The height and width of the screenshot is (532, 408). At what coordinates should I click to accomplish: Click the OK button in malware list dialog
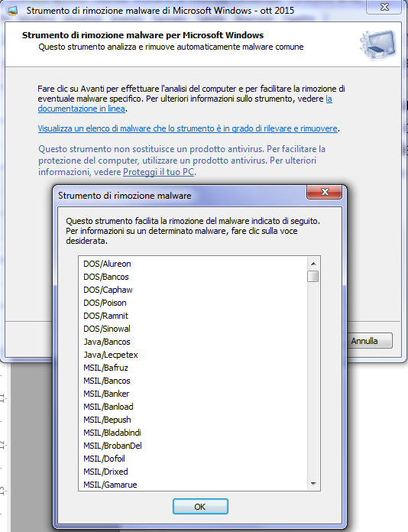click(200, 506)
